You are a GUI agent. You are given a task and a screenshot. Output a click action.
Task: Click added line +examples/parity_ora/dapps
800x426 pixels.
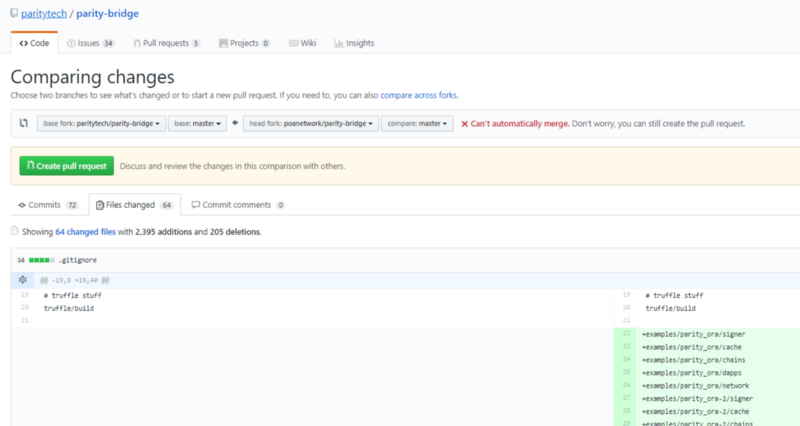(x=691, y=373)
